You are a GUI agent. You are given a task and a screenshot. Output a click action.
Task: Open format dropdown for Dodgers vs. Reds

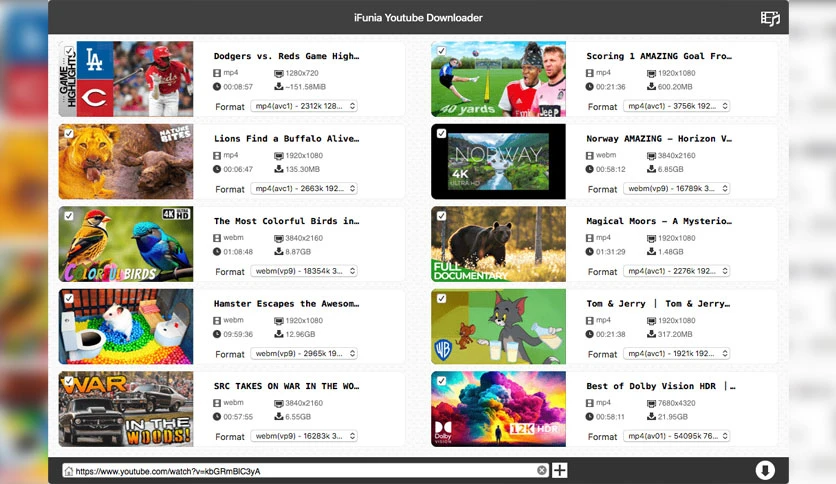click(304, 106)
